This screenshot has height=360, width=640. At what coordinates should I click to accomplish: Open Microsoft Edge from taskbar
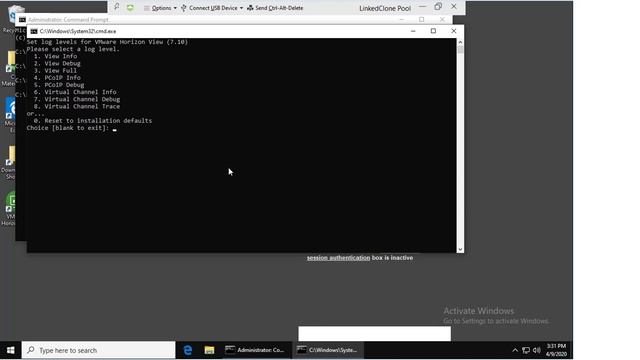point(188,350)
